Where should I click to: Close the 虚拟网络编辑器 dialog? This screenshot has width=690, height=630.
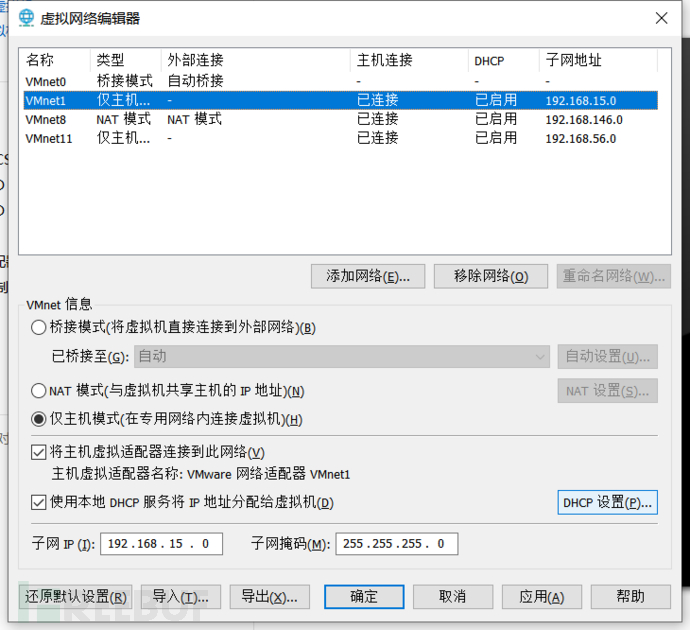pos(661,18)
